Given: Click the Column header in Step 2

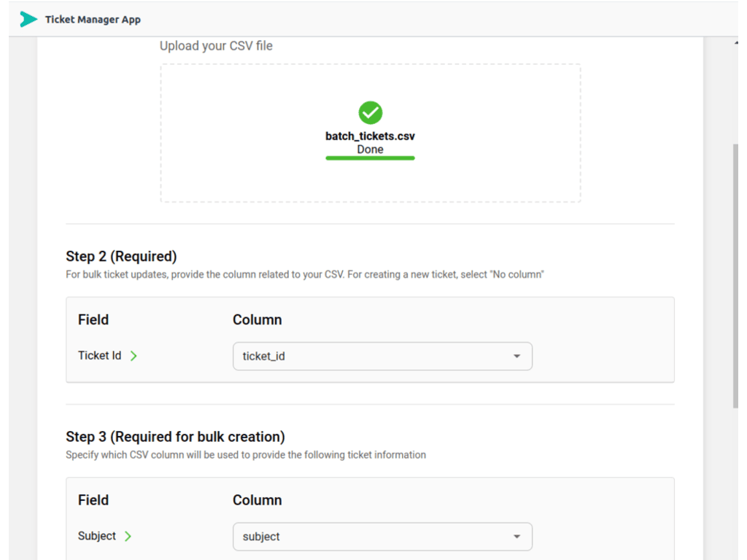Looking at the screenshot, I should pos(257,319).
